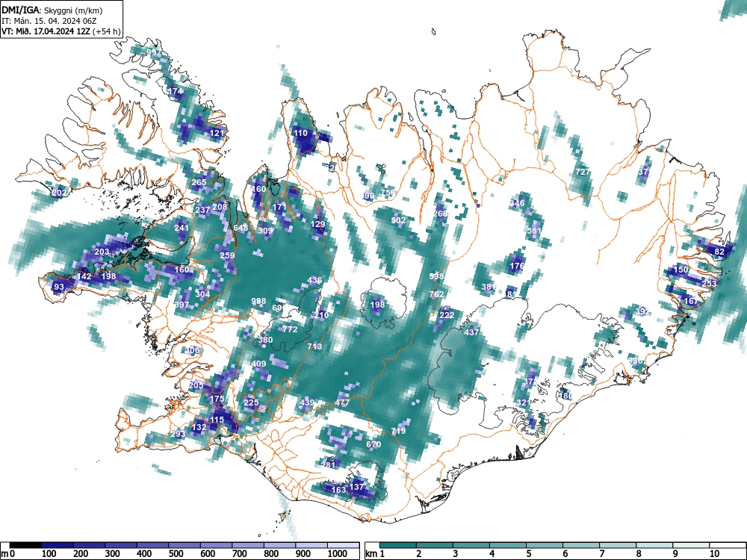747x560 pixels.
Task: Click the map value 150 in the east
Action: [681, 270]
